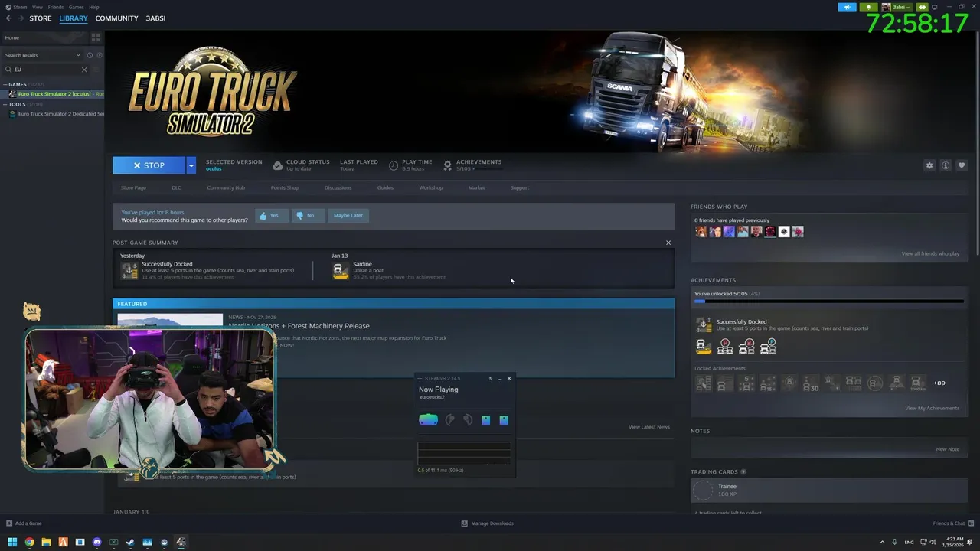Screen dimensions: 980x551
Task: Open the 3absi account dropdown
Action: (x=895, y=7)
